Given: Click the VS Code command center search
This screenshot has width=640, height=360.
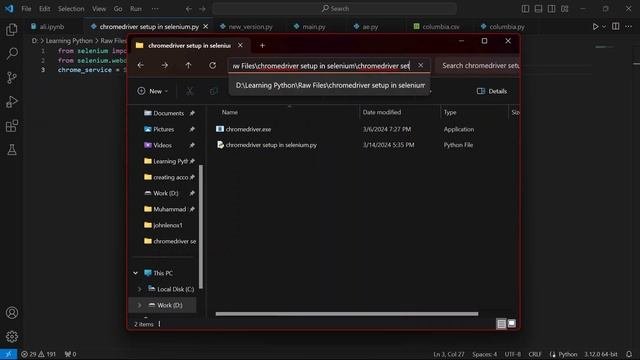Looking at the screenshot, I should coord(334,9).
